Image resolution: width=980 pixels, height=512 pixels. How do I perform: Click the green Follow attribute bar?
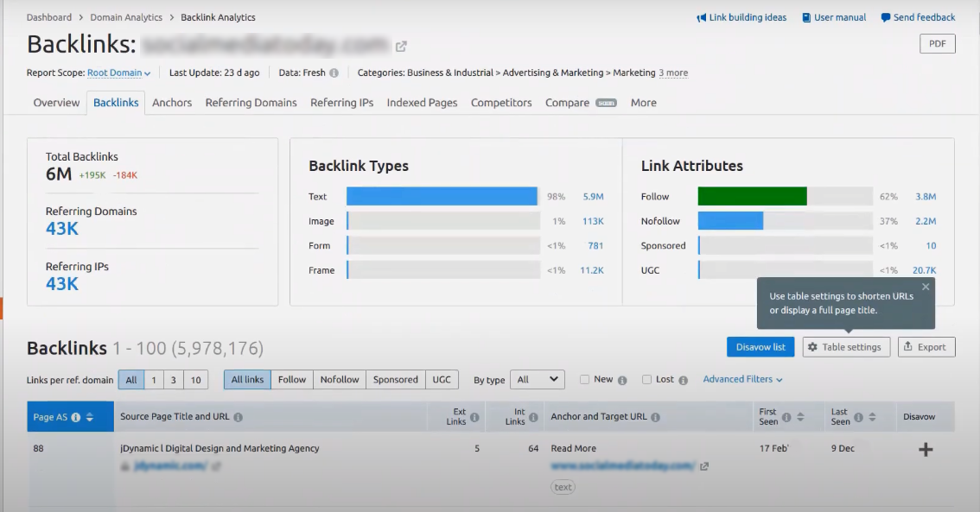pyautogui.click(x=752, y=197)
